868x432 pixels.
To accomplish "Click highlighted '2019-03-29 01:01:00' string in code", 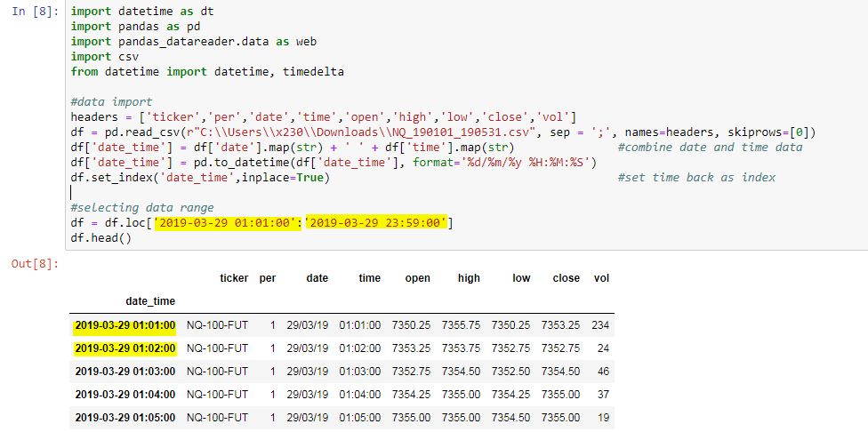I will click(228, 223).
